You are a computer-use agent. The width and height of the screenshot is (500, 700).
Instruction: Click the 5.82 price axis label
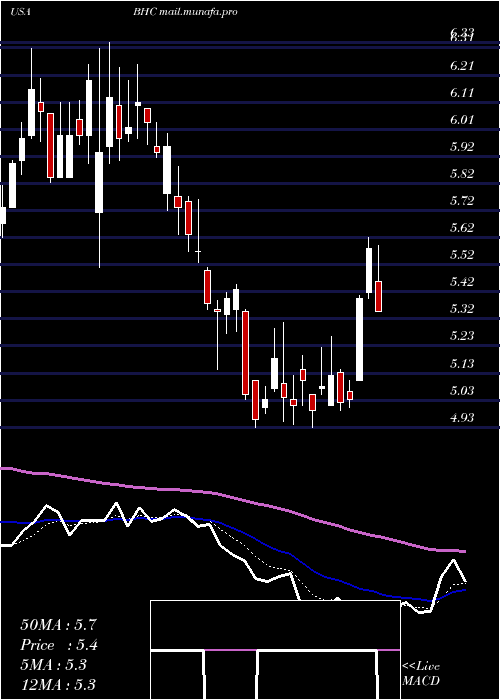pyautogui.click(x=462, y=174)
